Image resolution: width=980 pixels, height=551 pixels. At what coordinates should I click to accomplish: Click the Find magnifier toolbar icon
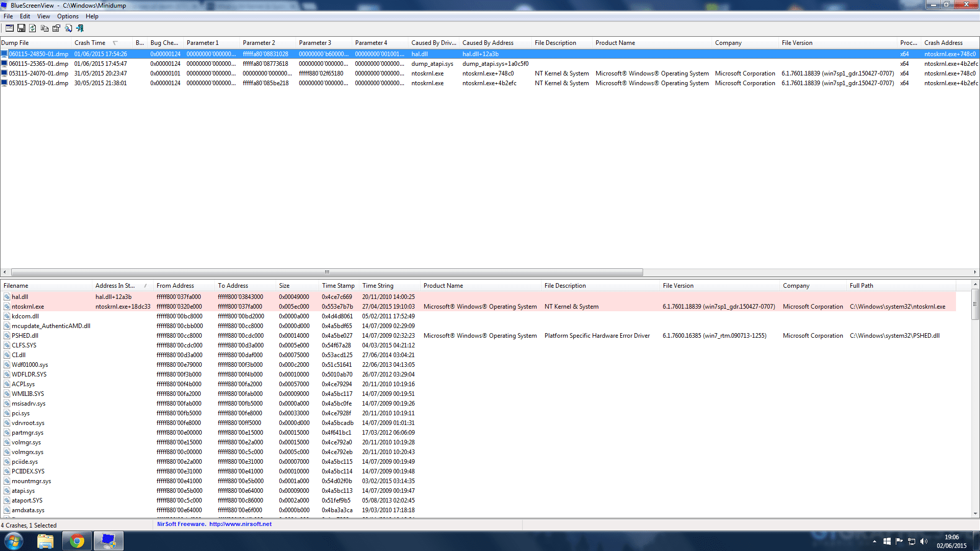(x=68, y=28)
